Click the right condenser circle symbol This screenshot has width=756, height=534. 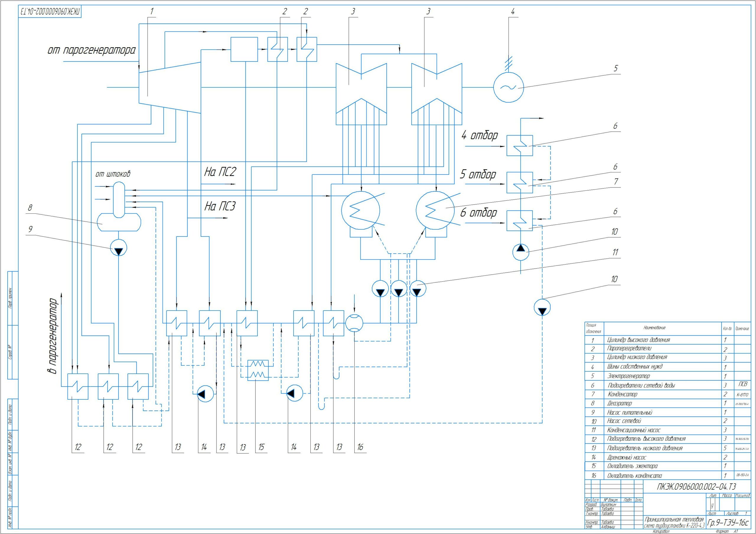435,210
